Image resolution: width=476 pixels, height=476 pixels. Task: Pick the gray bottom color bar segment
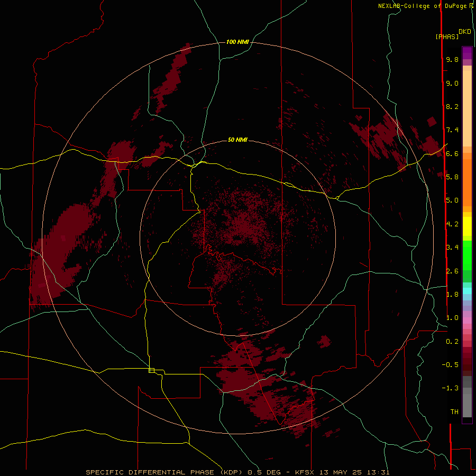(467, 405)
